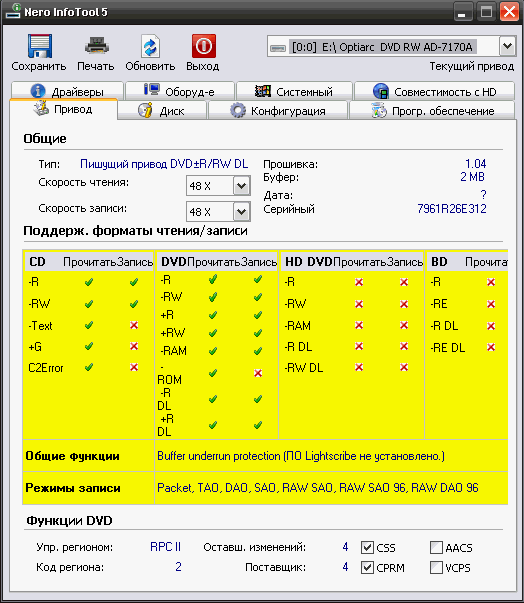The image size is (524, 603).
Task: Click the globe icon on Совместимость с HD
Action: (381, 91)
